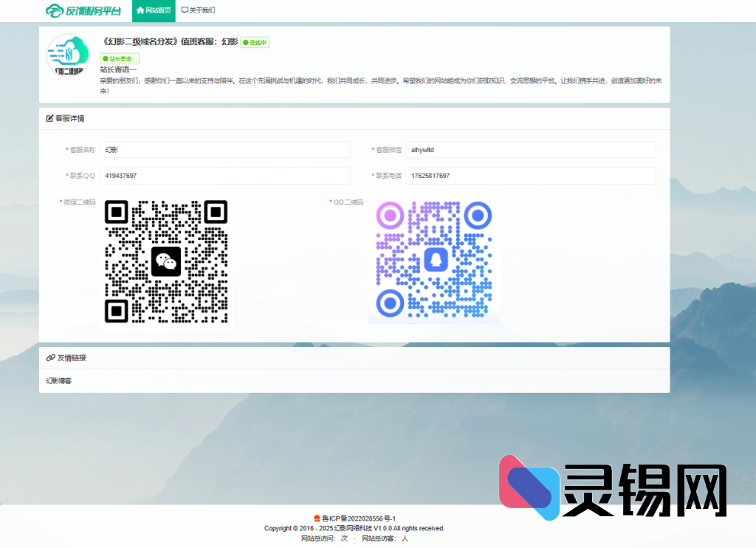Click the police badge icon in footer
Screen dimensions: 756x548
(x=317, y=518)
